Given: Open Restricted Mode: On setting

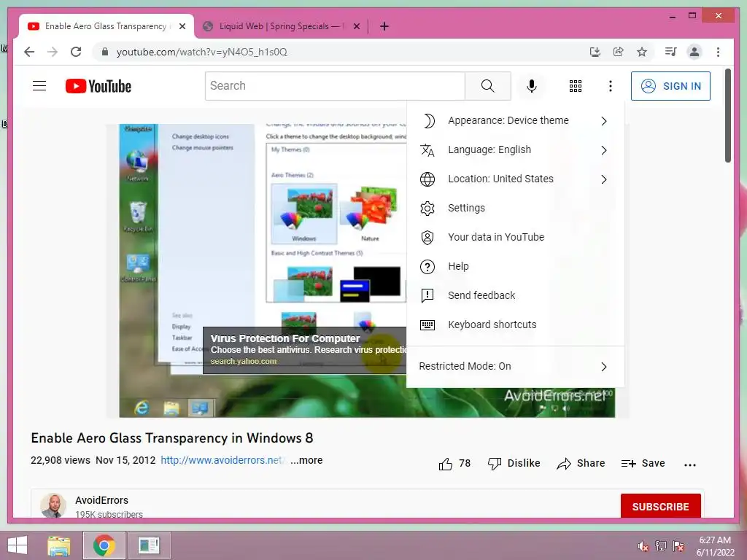Looking at the screenshot, I should 515,366.
